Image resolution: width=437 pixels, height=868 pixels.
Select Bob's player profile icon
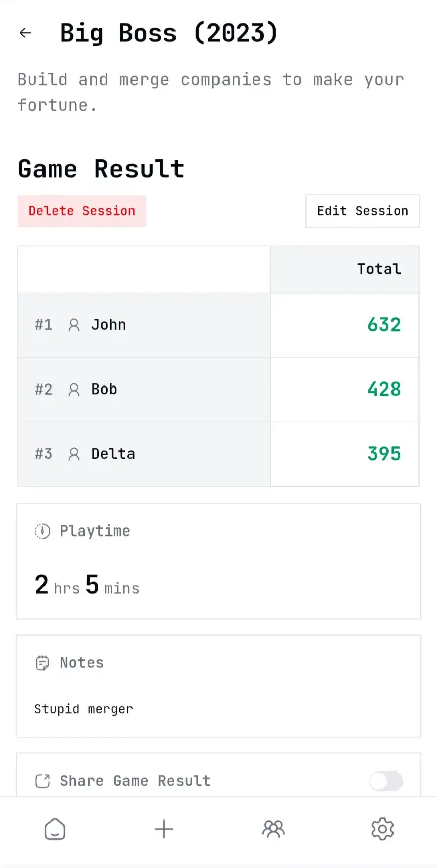point(74,390)
